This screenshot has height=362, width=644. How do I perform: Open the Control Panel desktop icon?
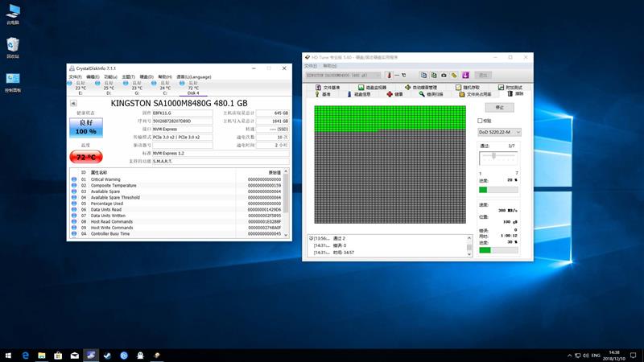click(x=13, y=82)
